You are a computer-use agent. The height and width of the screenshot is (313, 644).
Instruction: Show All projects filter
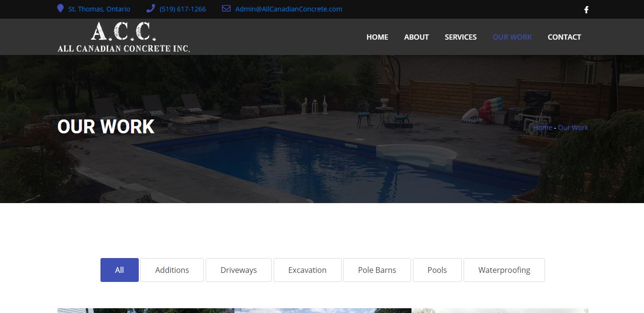(x=120, y=270)
